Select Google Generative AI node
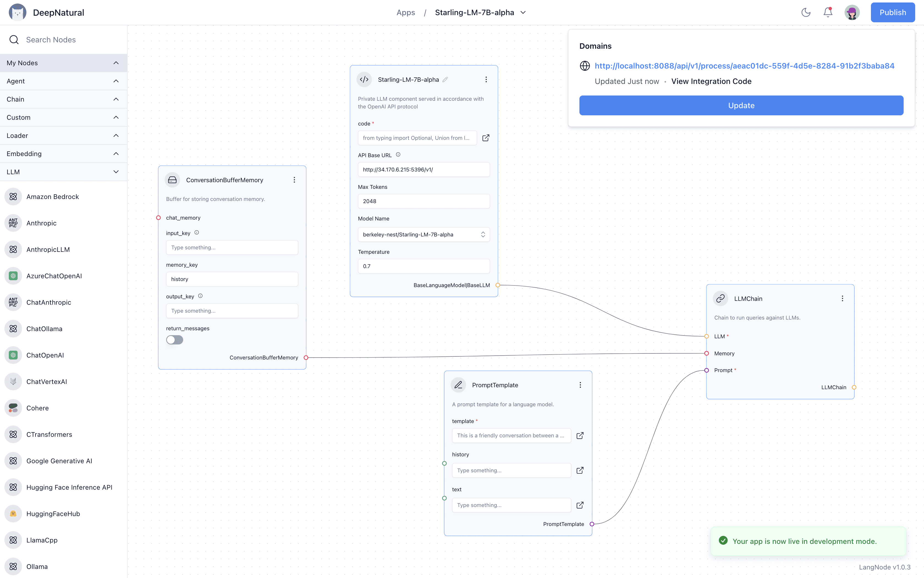The height and width of the screenshot is (578, 924). [x=63, y=461]
